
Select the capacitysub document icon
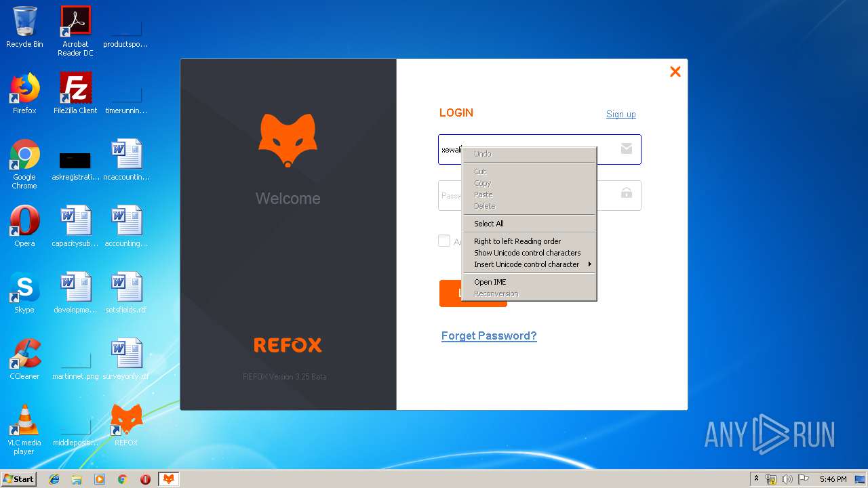click(x=75, y=226)
